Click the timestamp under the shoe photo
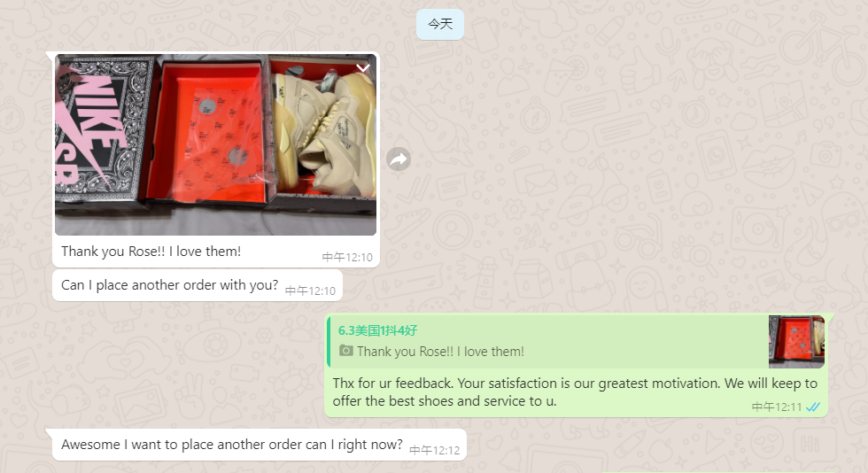Viewport: 868px width, 473px height. coord(347,258)
